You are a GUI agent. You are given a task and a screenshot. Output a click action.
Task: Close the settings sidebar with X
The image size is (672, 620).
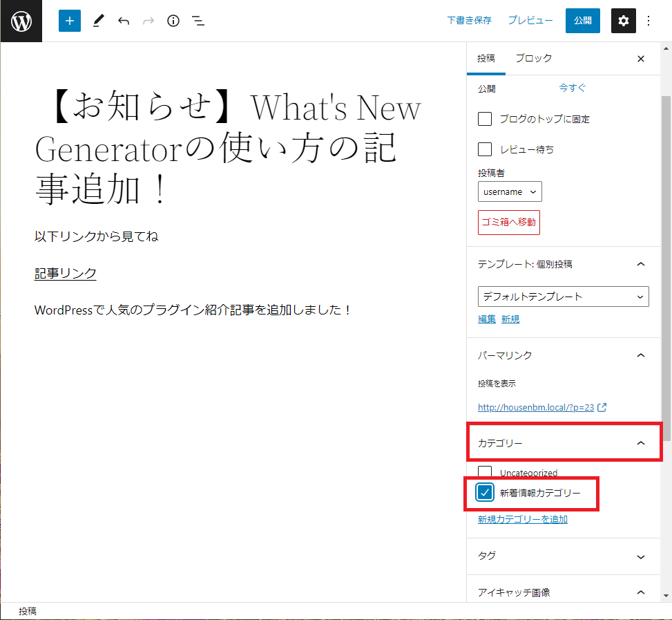[641, 59]
